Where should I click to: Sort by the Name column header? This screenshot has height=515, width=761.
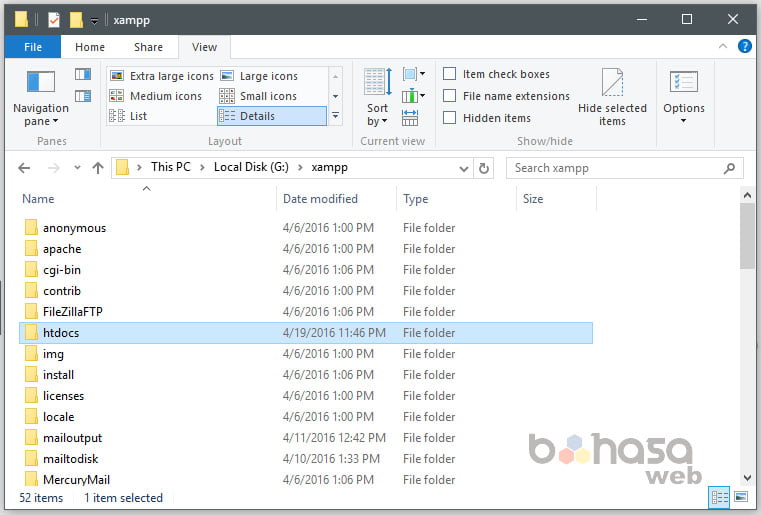(147, 199)
